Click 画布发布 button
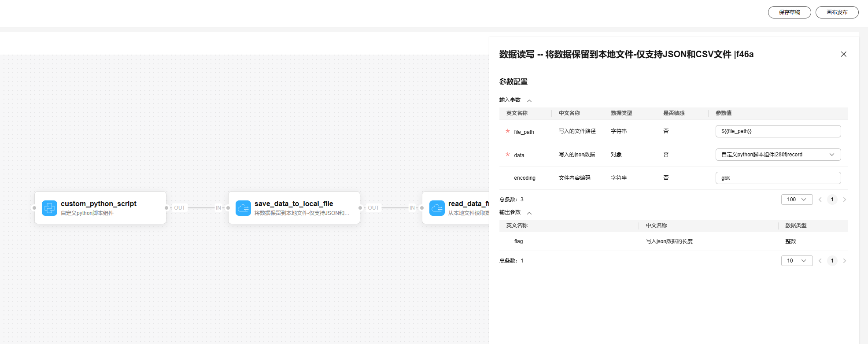 (837, 12)
